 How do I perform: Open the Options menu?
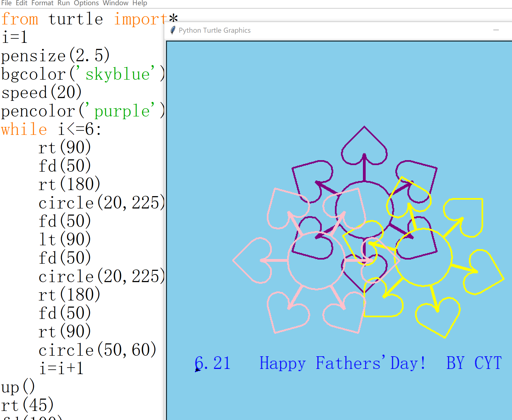point(86,3)
